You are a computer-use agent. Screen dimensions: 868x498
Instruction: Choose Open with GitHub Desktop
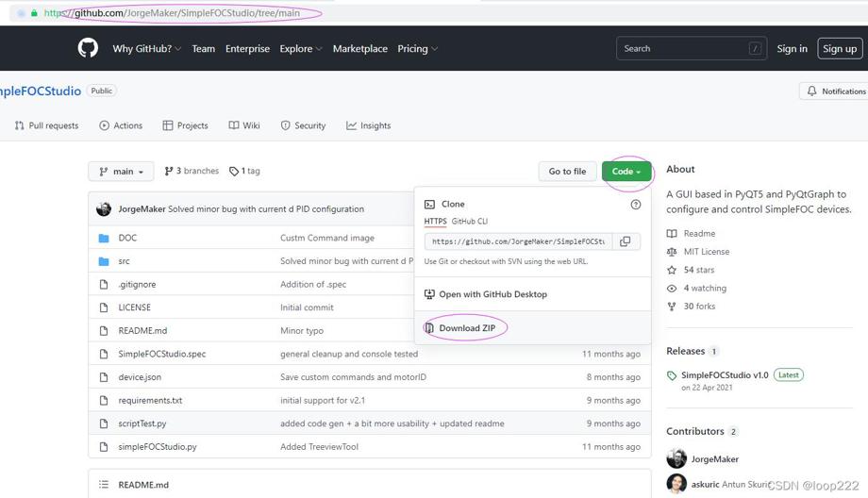tap(486, 294)
